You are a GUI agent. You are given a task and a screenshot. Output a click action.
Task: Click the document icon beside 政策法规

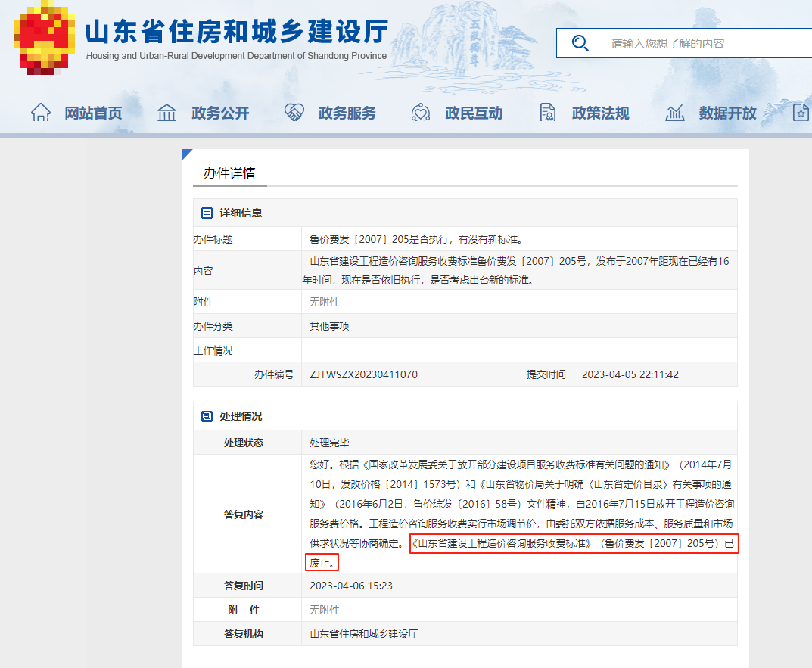(x=546, y=111)
